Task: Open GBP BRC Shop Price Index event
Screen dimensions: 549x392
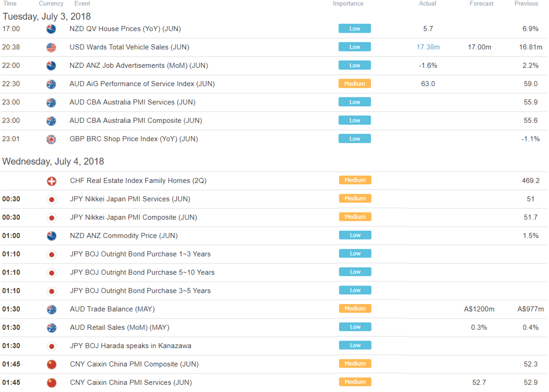Action: click(x=134, y=139)
